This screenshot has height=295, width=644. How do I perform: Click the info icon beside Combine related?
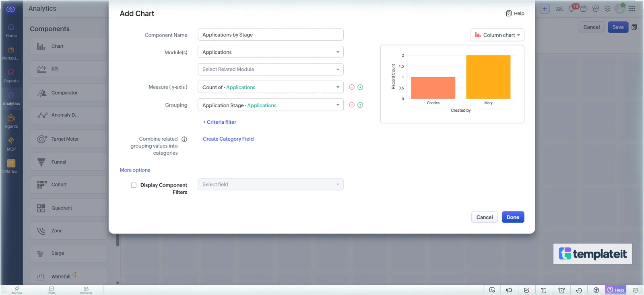pyautogui.click(x=184, y=139)
